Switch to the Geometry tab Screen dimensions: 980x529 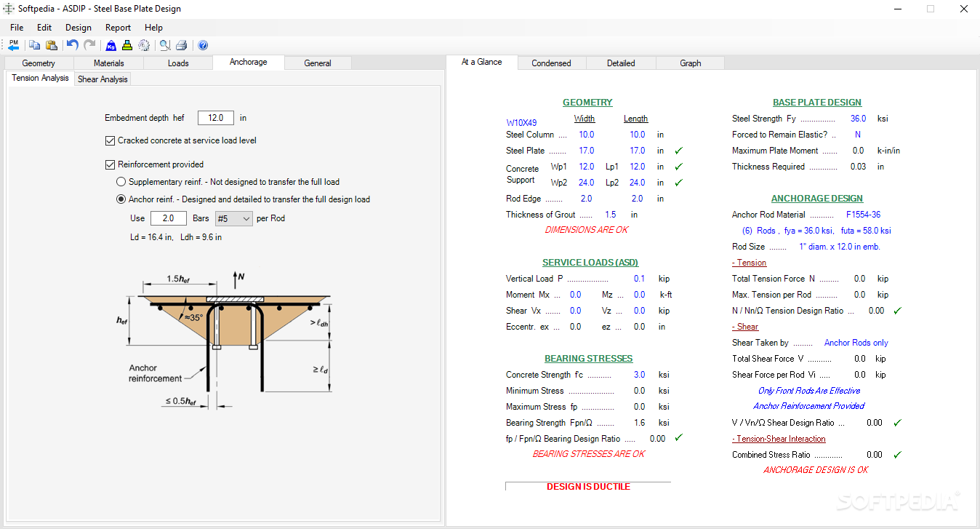(39, 63)
